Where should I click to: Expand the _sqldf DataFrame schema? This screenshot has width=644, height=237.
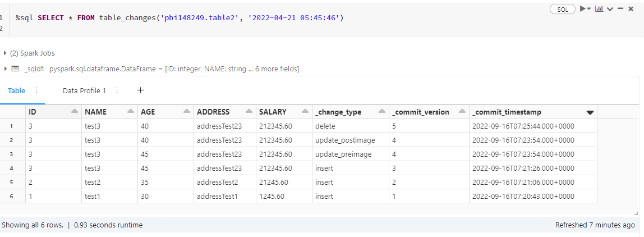tap(5, 69)
